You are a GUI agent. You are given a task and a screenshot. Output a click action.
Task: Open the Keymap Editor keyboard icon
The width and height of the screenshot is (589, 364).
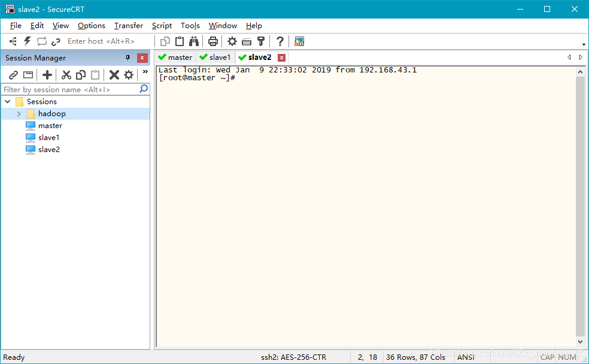[247, 41]
